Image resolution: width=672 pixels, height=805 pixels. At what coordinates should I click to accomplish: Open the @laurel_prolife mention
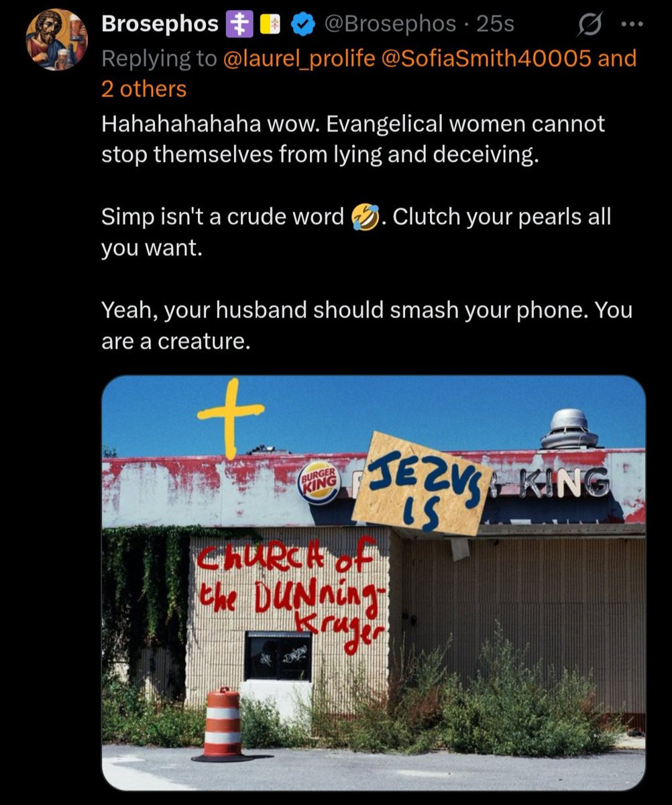[297, 58]
